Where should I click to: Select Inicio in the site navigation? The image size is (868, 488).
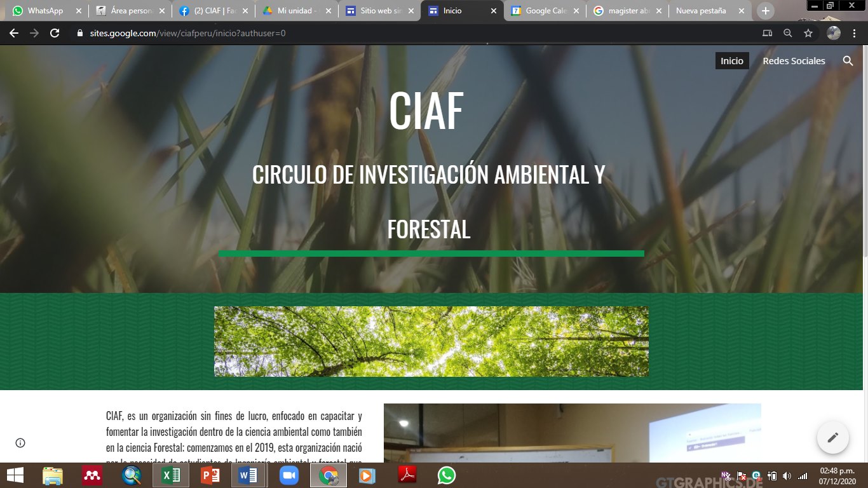pyautogui.click(x=732, y=61)
